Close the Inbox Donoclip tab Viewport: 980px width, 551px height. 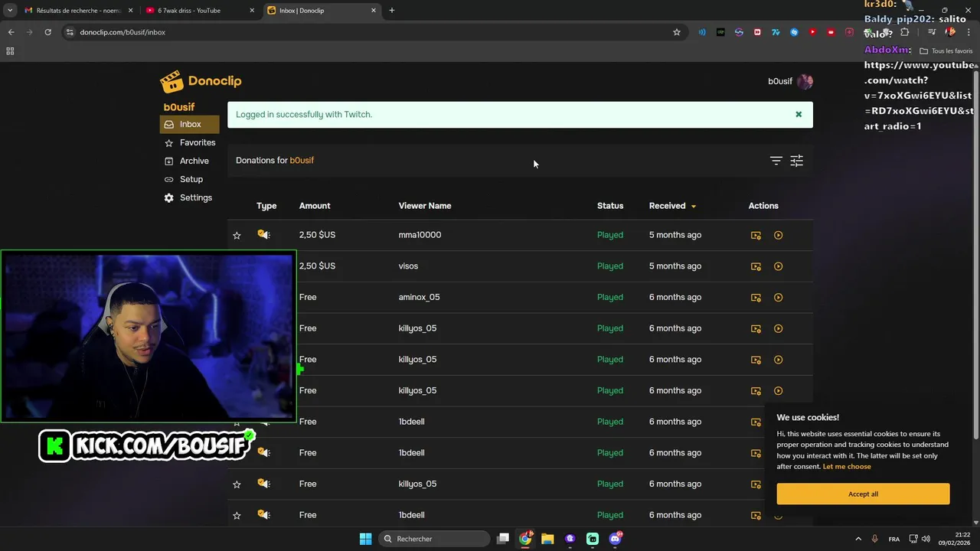pos(374,11)
